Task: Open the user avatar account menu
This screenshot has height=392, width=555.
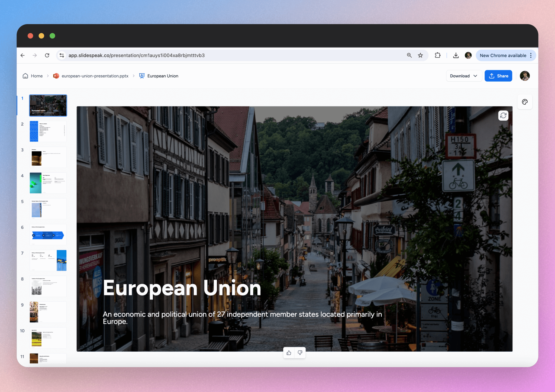Action: point(525,76)
